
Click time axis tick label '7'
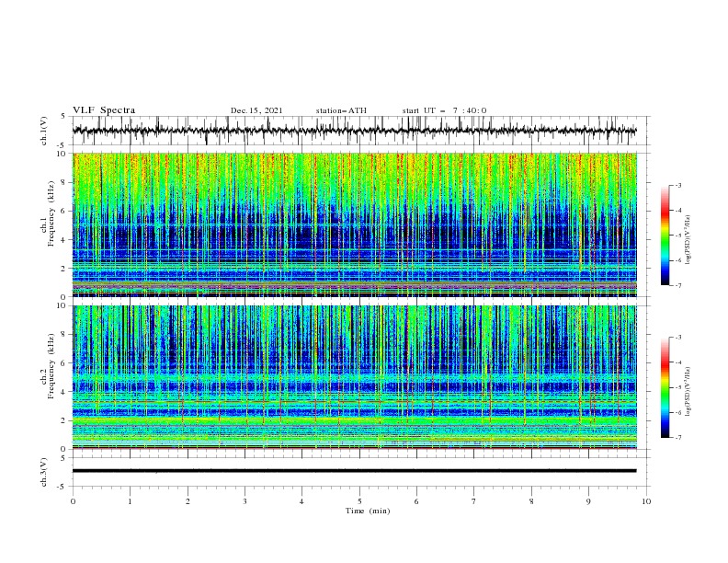(474, 501)
